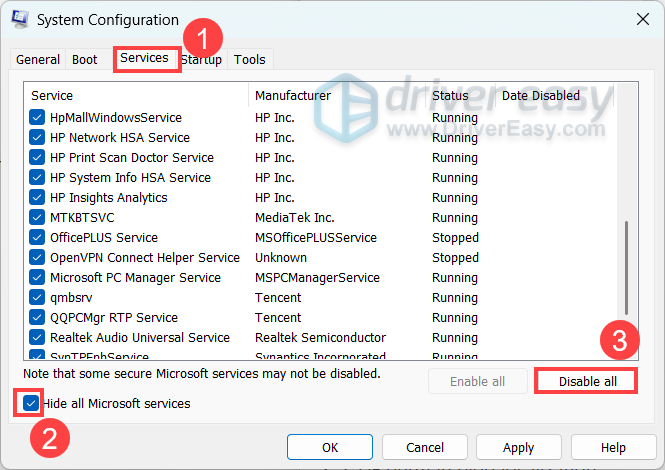Select the MTKBTSVC service name
This screenshot has height=470, width=665.
pos(82,217)
